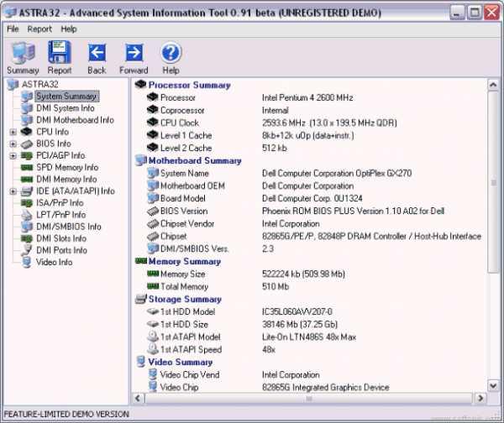This screenshot has height=423, width=504.
Task: Click the DMI Ports Info connector icon
Action: [27, 250]
